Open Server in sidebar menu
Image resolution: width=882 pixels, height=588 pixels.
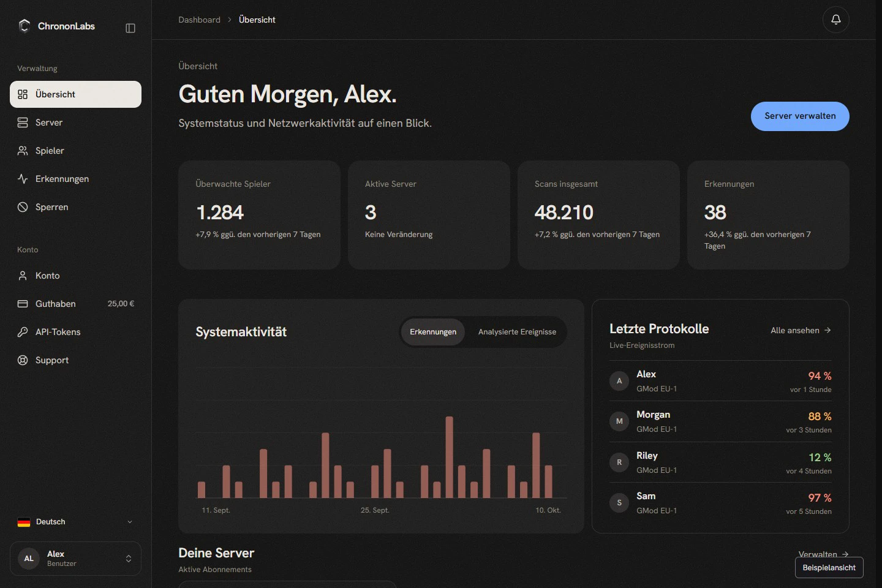point(75,123)
